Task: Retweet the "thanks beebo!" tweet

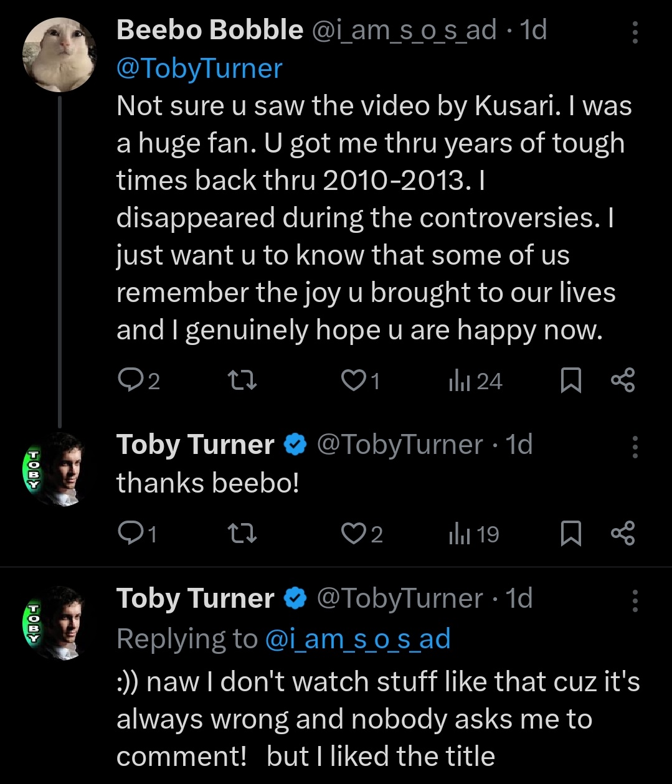Action: click(x=242, y=534)
